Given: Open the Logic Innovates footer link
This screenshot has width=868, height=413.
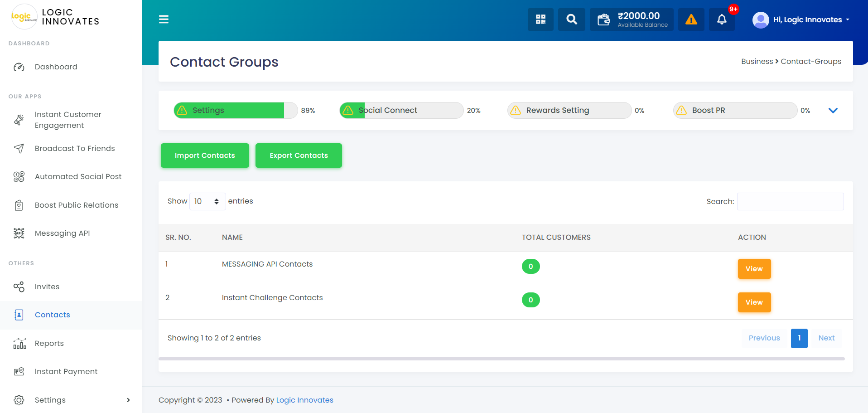Looking at the screenshot, I should [304, 400].
